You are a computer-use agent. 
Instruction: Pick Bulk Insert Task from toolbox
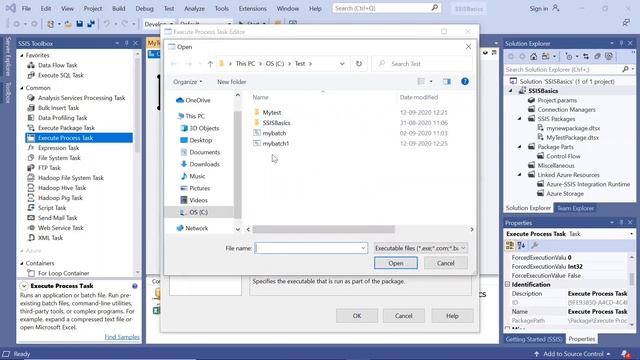pyautogui.click(x=58, y=108)
